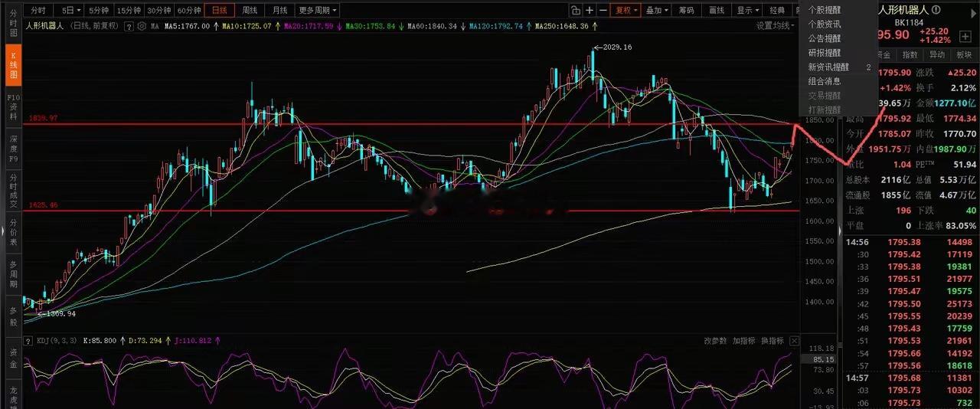Open the 叠加 overlay dropdown

point(656,10)
